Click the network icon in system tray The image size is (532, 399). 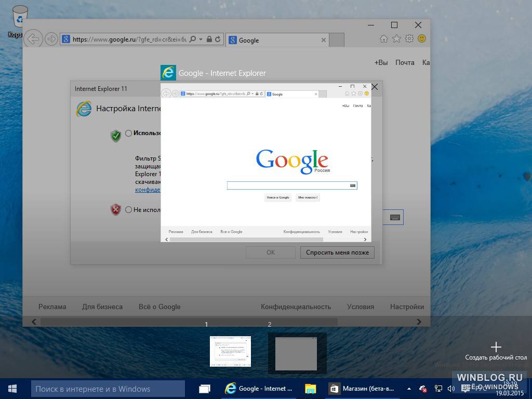(438, 389)
